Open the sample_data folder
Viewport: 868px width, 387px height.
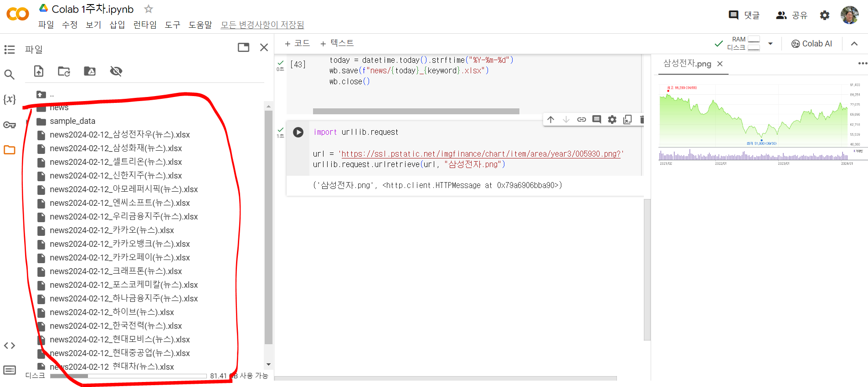pyautogui.click(x=72, y=121)
